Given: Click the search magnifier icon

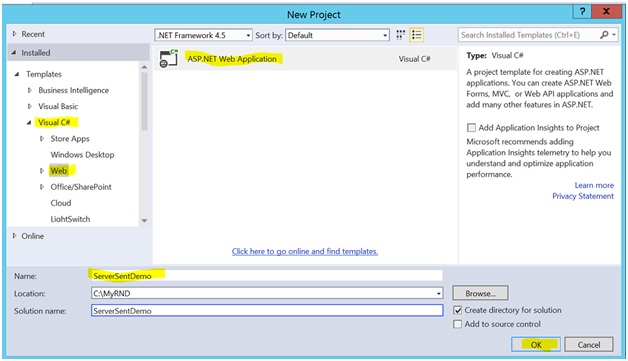Looking at the screenshot, I should 604,35.
